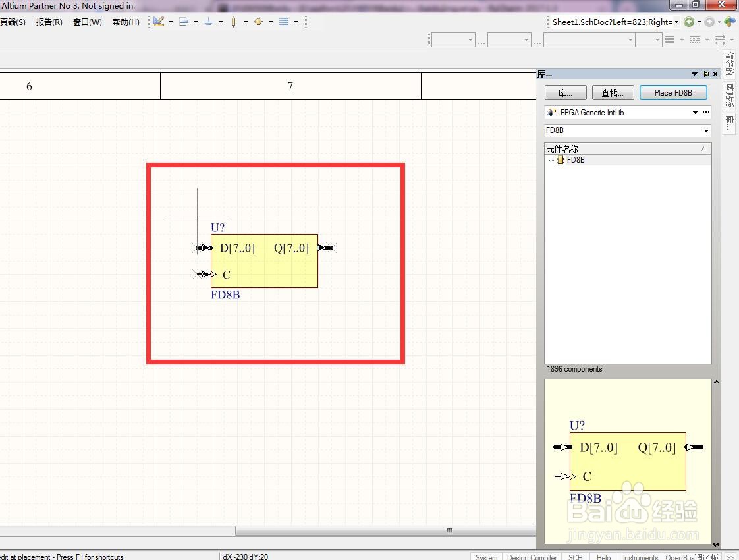Open the address bar history dropdown

tap(677, 22)
